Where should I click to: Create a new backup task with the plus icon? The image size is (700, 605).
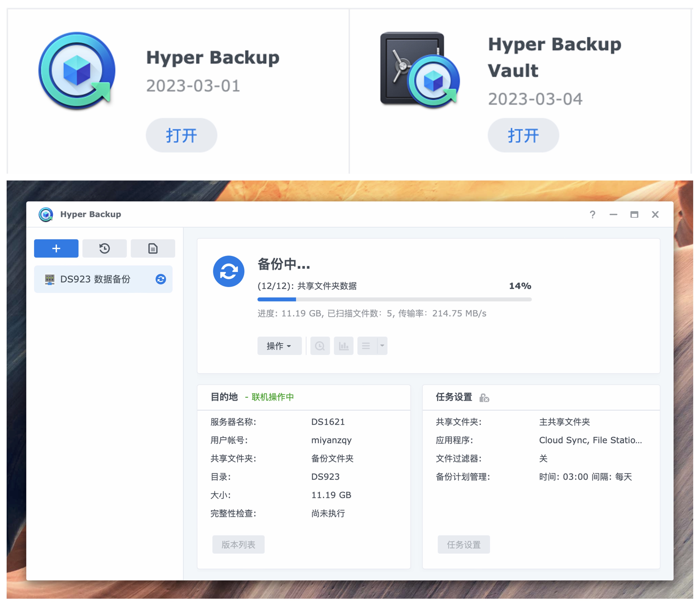click(56, 249)
